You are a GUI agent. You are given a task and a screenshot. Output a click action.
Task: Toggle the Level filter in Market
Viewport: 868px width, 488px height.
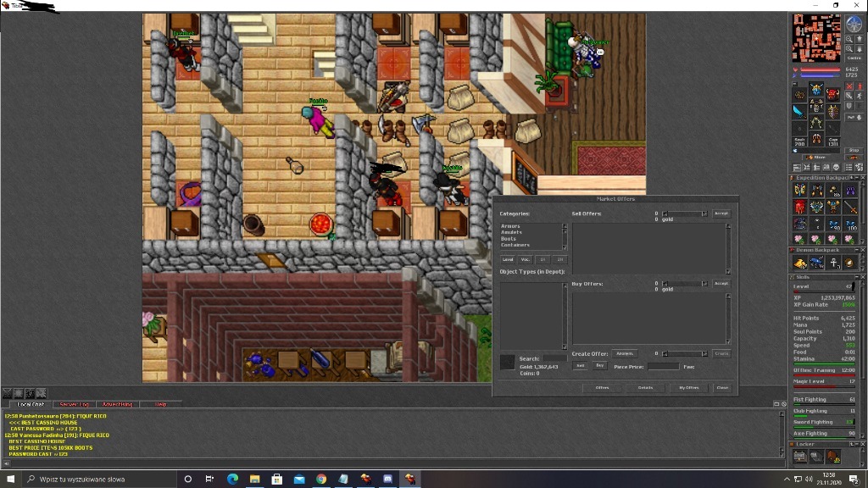(x=508, y=259)
